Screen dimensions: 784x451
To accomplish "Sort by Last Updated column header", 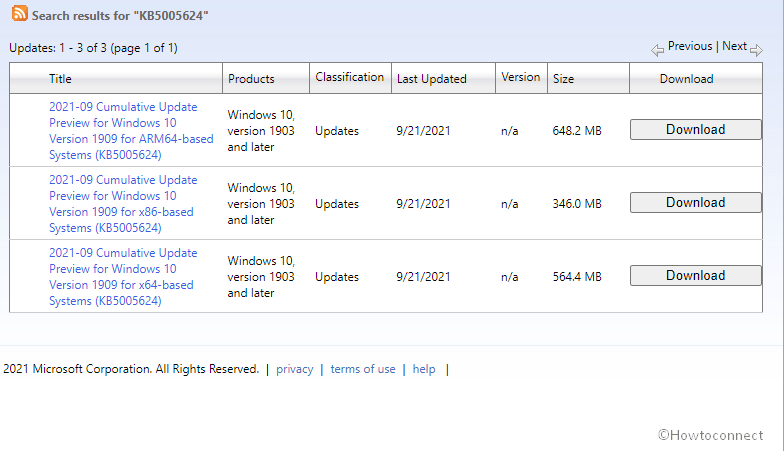I will [429, 79].
